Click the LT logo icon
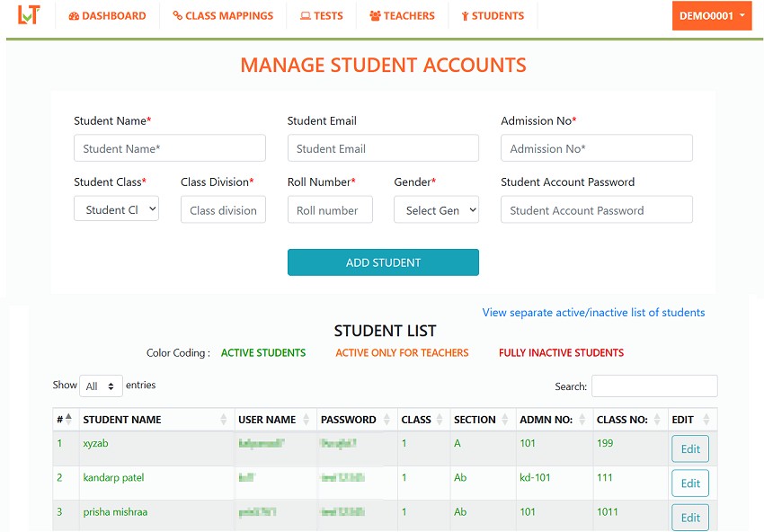 [x=28, y=15]
